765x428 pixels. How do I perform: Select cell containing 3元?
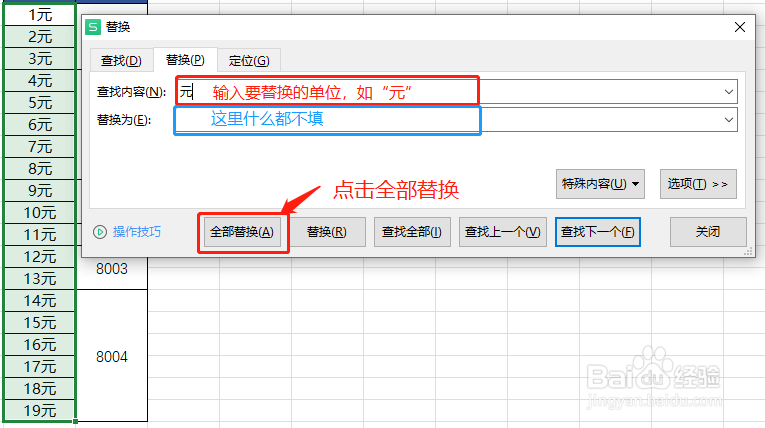(40, 59)
